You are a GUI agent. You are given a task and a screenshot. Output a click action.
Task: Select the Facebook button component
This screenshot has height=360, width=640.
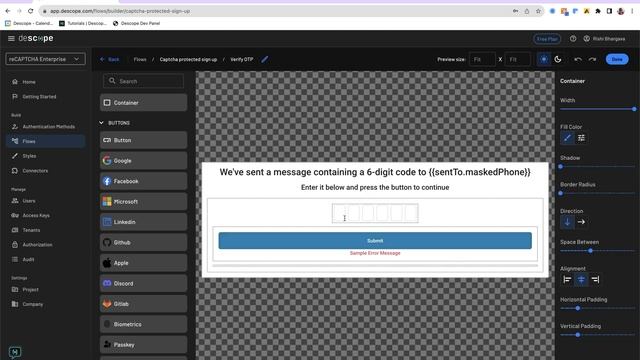143,181
